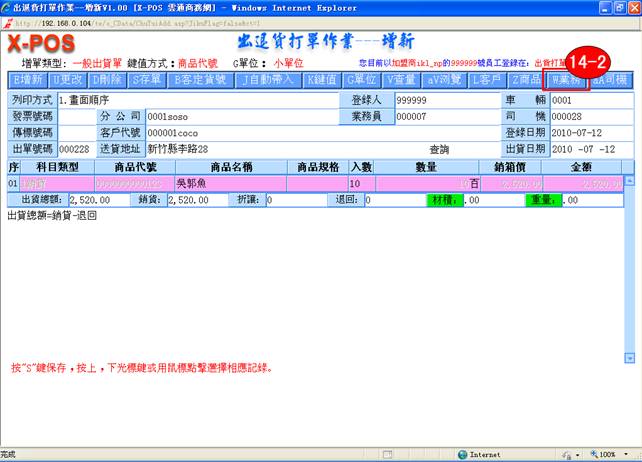Save with the S存單 button
Screen dimensions: 642x462
click(x=149, y=79)
